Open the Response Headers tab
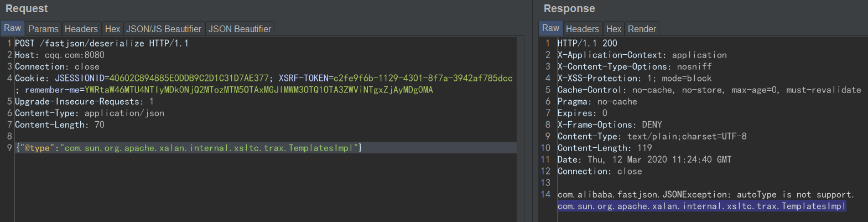The height and width of the screenshot is (222, 868). click(x=582, y=29)
